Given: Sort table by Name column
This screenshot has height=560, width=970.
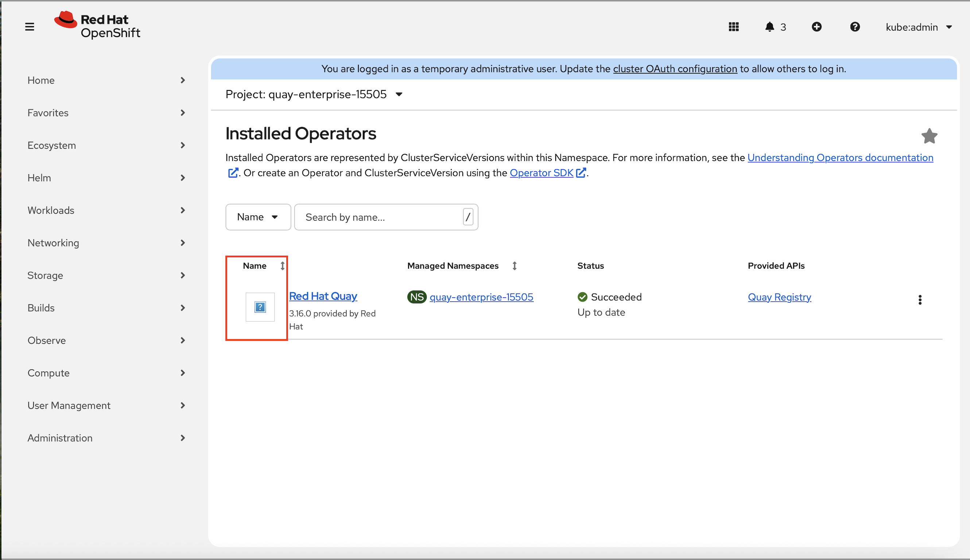Looking at the screenshot, I should click(255, 266).
